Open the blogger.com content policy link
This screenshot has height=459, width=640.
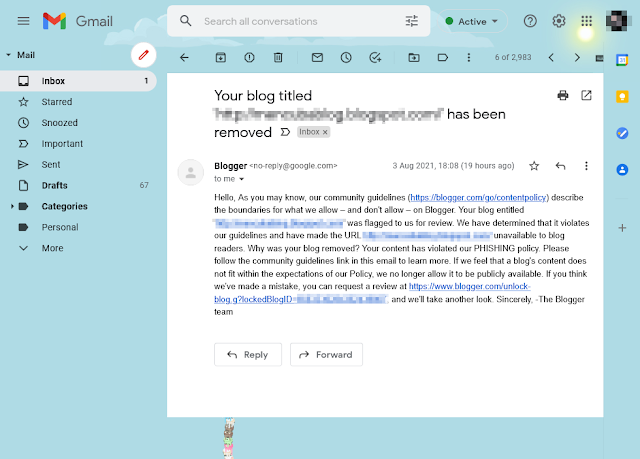478,197
